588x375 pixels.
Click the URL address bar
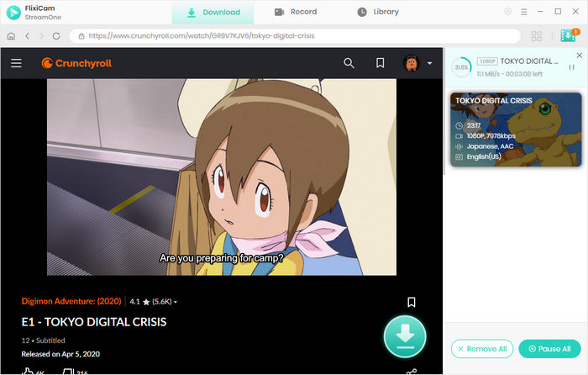294,36
